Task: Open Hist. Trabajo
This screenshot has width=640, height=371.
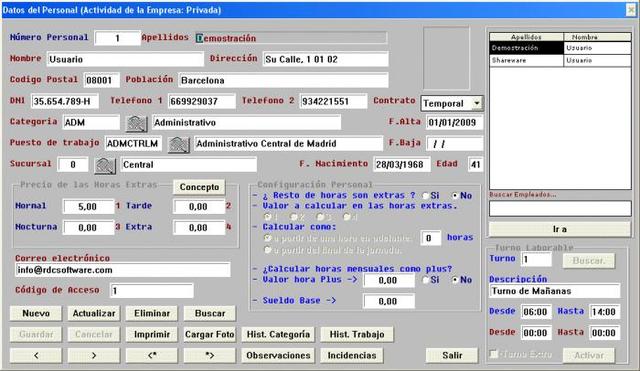Action: (x=357, y=335)
